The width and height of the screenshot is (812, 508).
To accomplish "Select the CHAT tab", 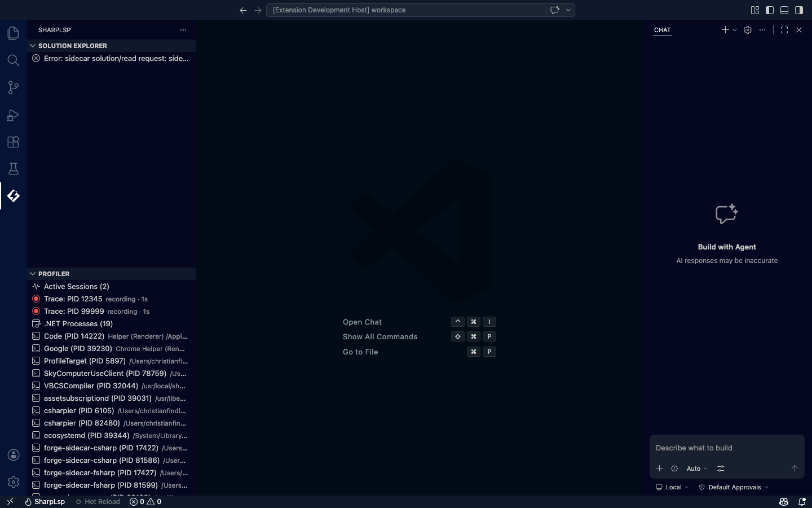I will pos(663,30).
